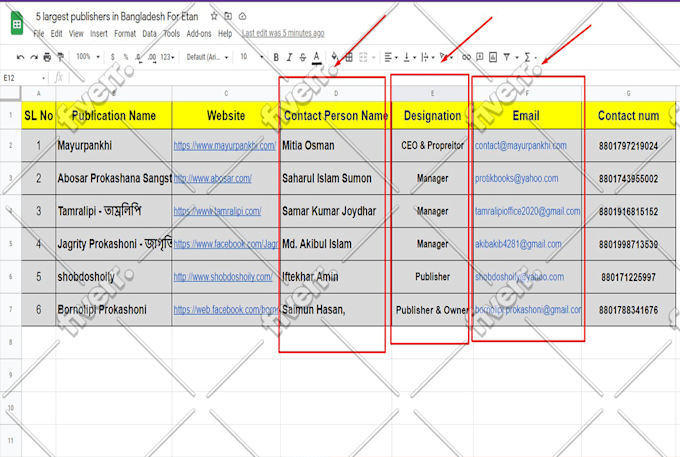680x457 pixels.
Task: Open horizontal align options
Action: [391, 57]
